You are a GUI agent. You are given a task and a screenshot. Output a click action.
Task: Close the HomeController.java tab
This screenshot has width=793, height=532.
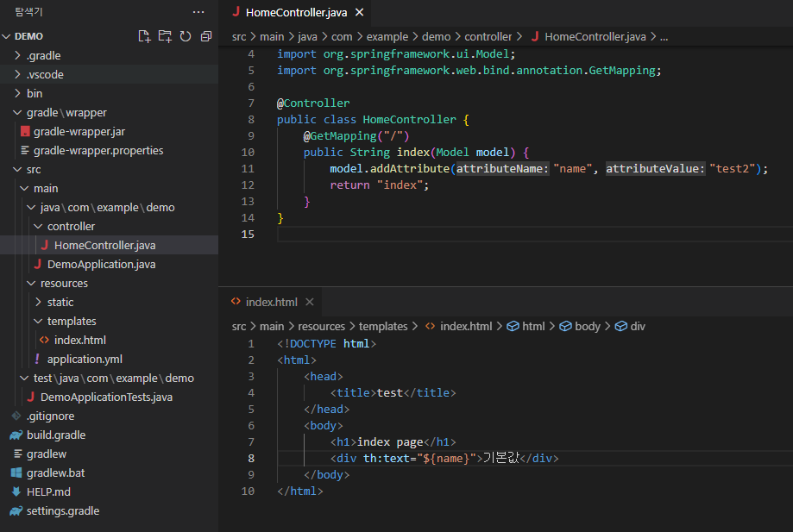359,12
